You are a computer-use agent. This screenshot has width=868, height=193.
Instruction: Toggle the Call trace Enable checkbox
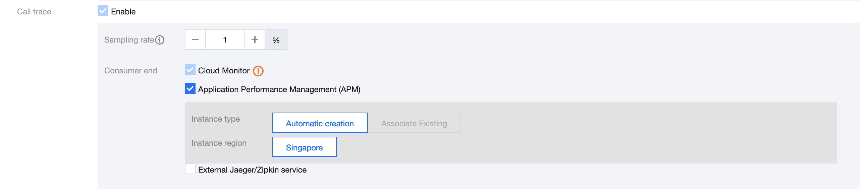tap(103, 11)
